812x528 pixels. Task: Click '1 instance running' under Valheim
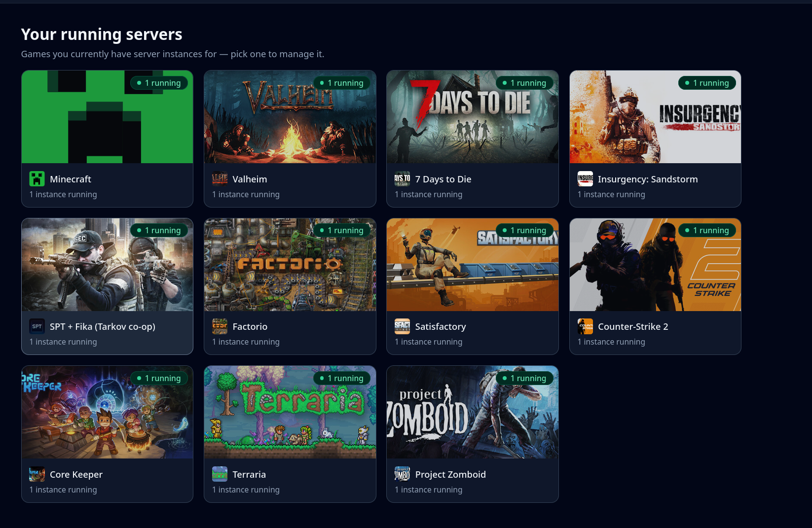[246, 194]
